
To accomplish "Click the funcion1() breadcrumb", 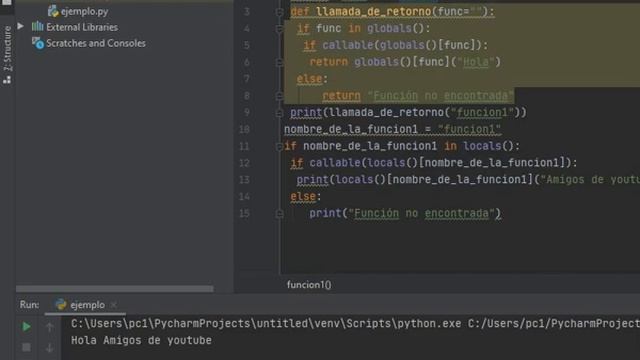I will 309,284.
